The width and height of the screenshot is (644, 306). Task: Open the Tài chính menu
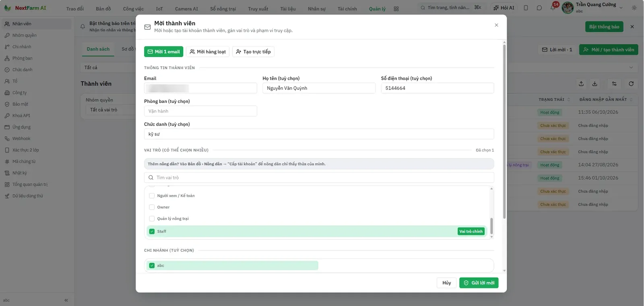(347, 9)
